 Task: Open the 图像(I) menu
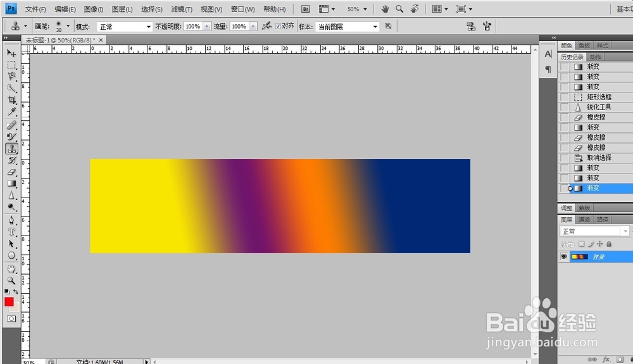[x=94, y=9]
